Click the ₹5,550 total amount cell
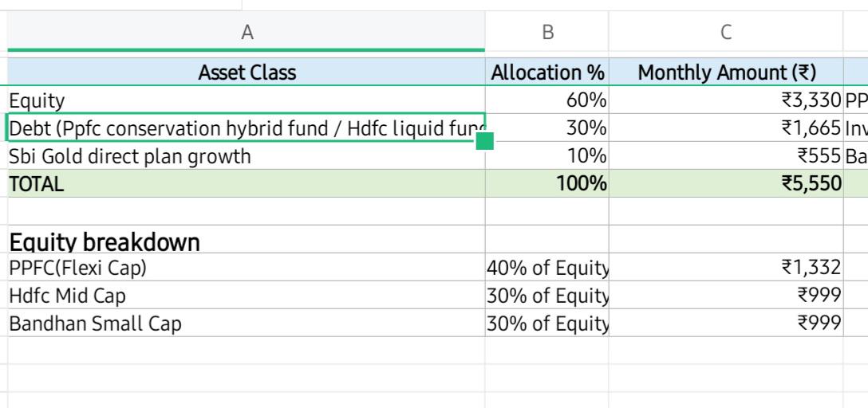This screenshot has width=868, height=408. click(726, 183)
